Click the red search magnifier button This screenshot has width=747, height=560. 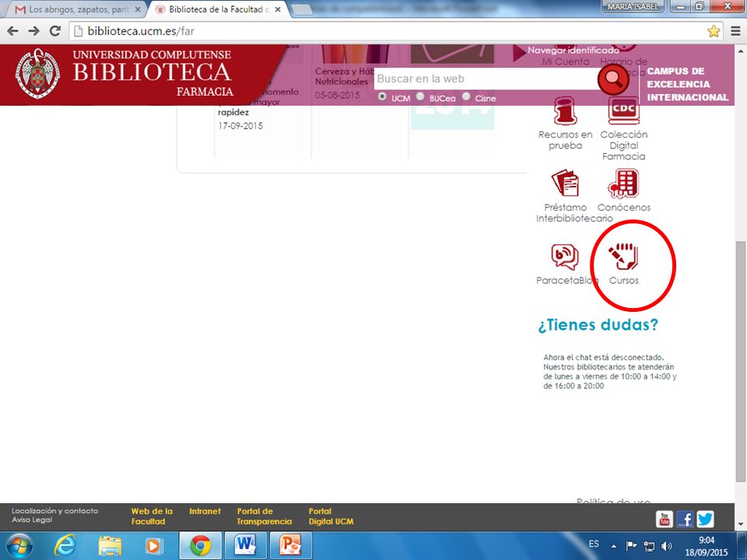tap(613, 79)
